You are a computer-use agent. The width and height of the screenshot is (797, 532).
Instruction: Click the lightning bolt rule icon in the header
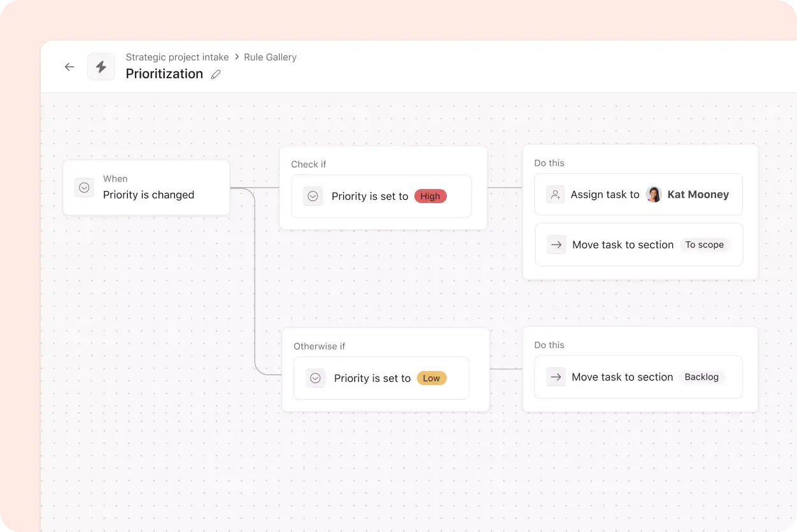(101, 66)
